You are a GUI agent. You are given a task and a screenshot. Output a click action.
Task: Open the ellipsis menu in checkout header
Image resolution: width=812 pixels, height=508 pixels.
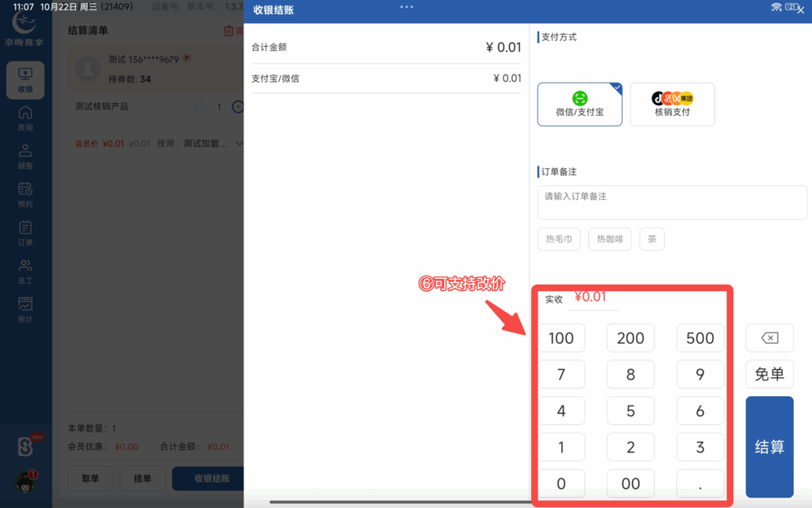click(x=406, y=8)
